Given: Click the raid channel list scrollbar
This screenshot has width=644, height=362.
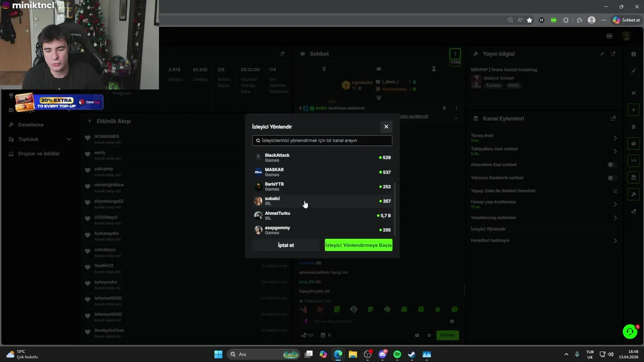Looking at the screenshot, I should pos(394,209).
